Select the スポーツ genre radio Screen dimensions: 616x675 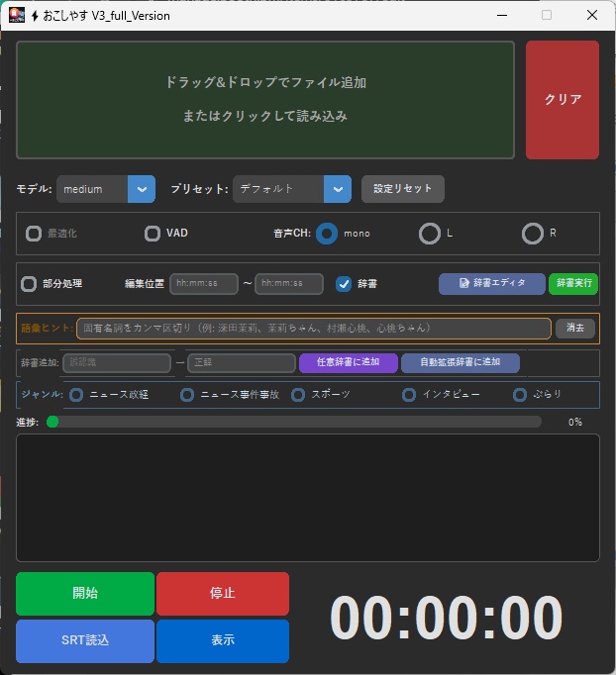pyautogui.click(x=298, y=395)
